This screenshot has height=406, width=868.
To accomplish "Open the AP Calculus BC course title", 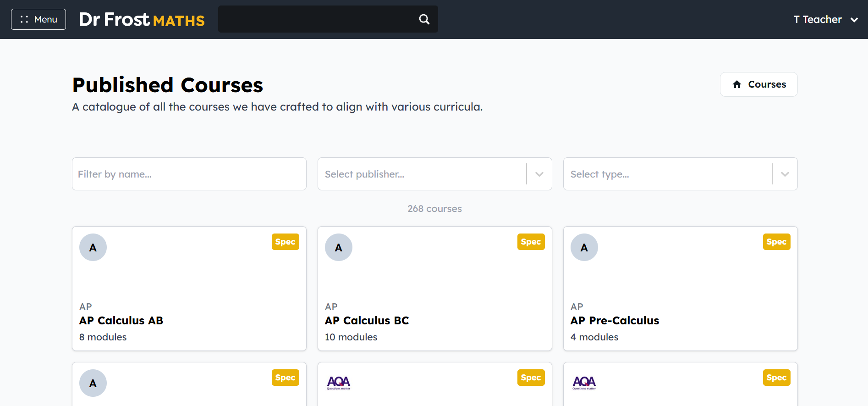I will click(x=367, y=321).
